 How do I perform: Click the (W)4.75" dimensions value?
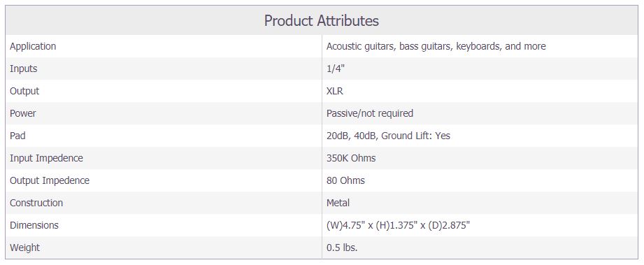(x=398, y=225)
